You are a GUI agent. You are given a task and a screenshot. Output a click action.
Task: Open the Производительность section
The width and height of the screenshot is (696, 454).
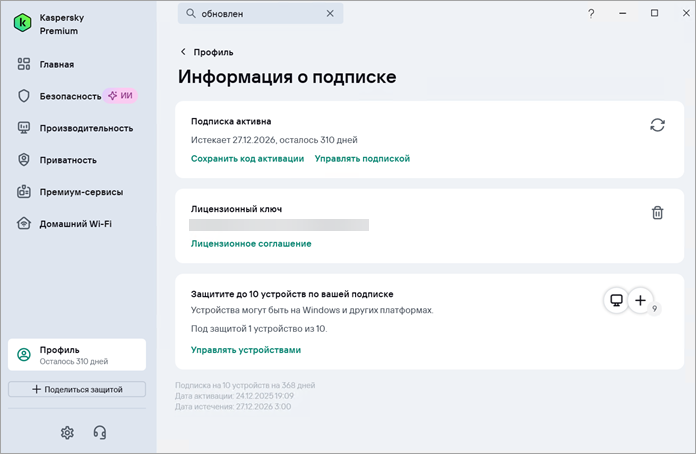(x=86, y=128)
